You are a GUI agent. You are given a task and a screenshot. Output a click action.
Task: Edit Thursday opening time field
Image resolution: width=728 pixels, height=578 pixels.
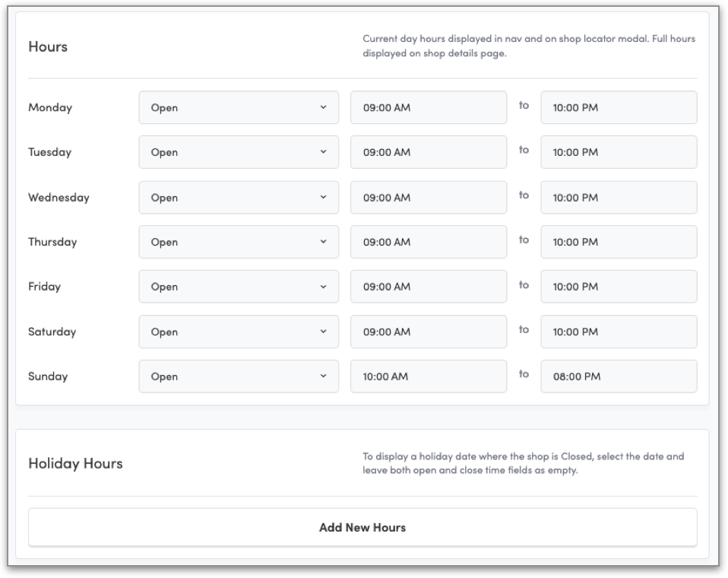pos(428,242)
